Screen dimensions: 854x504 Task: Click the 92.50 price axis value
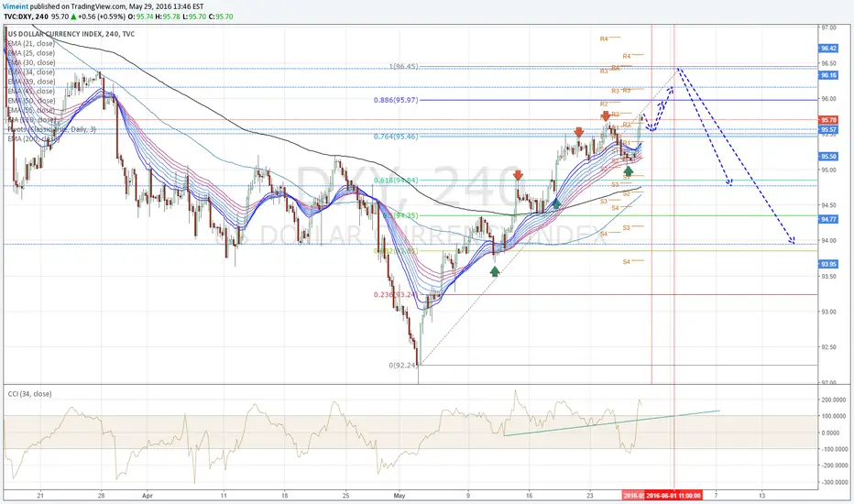coord(829,347)
